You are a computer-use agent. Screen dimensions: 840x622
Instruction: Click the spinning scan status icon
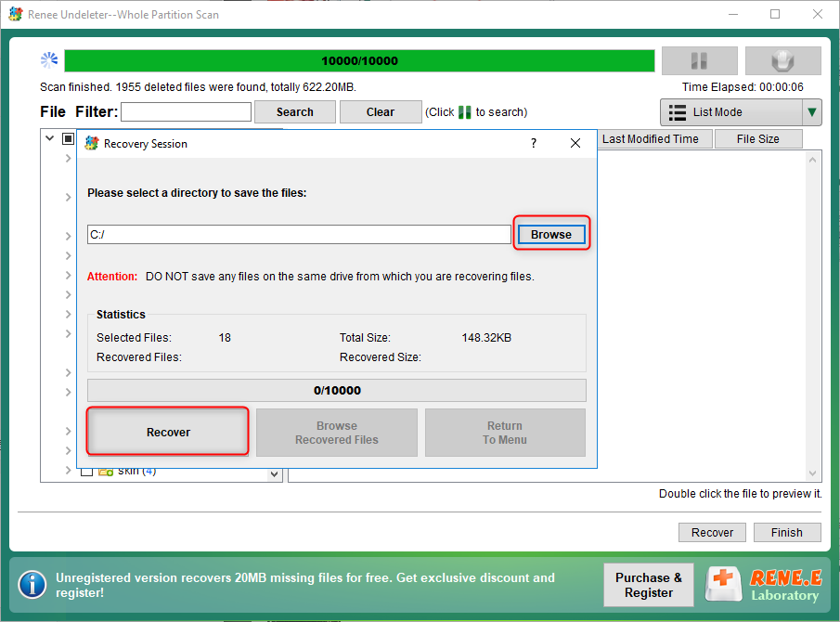49,60
